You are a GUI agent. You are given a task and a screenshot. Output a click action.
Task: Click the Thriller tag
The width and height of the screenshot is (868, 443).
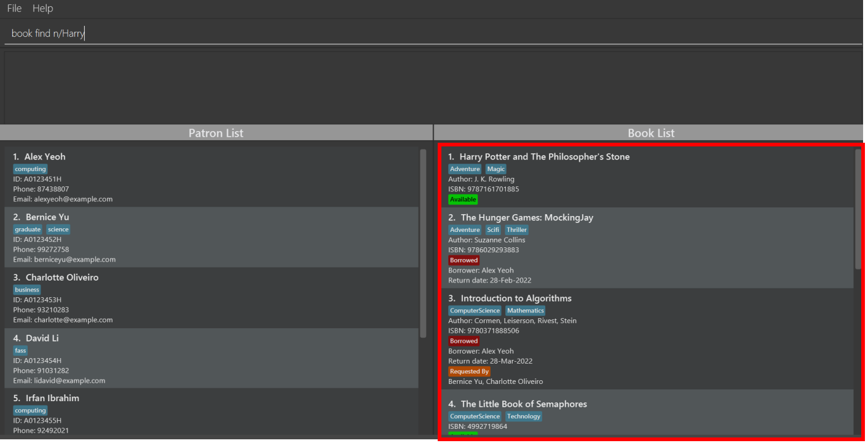click(516, 229)
